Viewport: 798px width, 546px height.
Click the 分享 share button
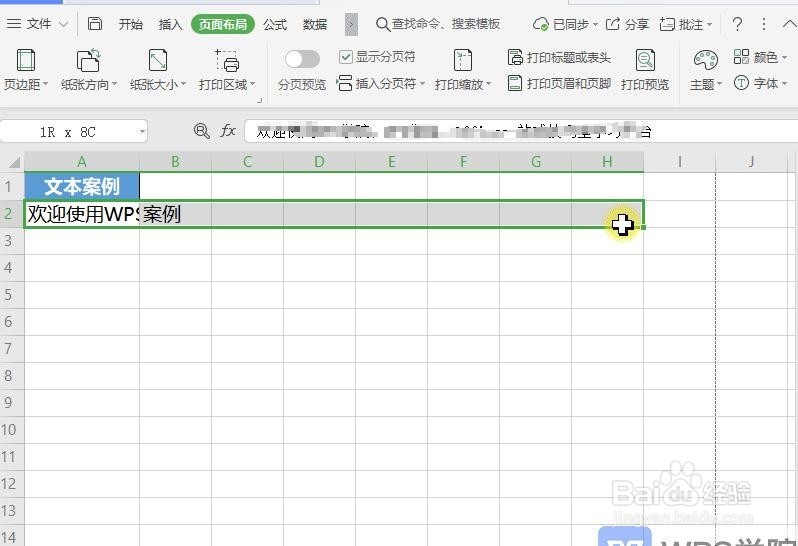point(627,24)
